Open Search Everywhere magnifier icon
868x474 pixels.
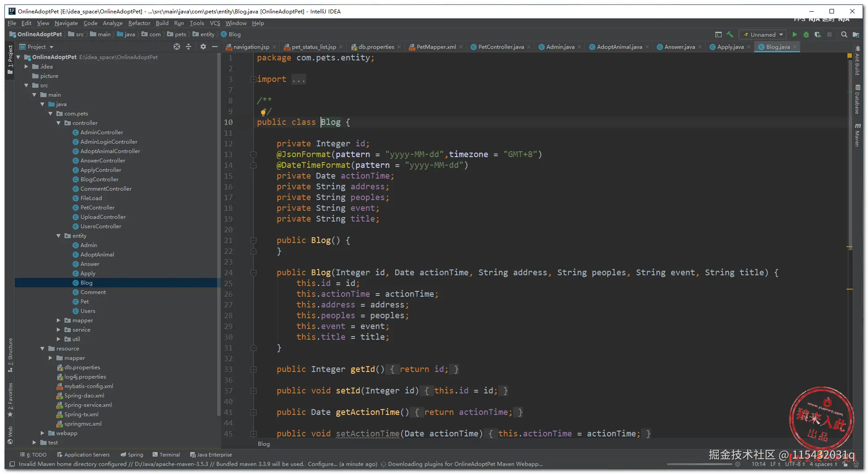[x=844, y=34]
